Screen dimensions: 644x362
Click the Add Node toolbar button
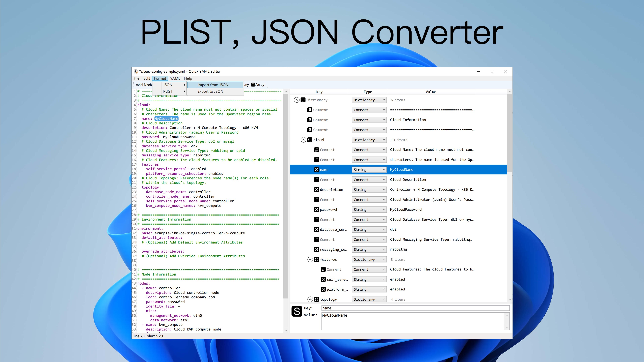[x=144, y=85]
